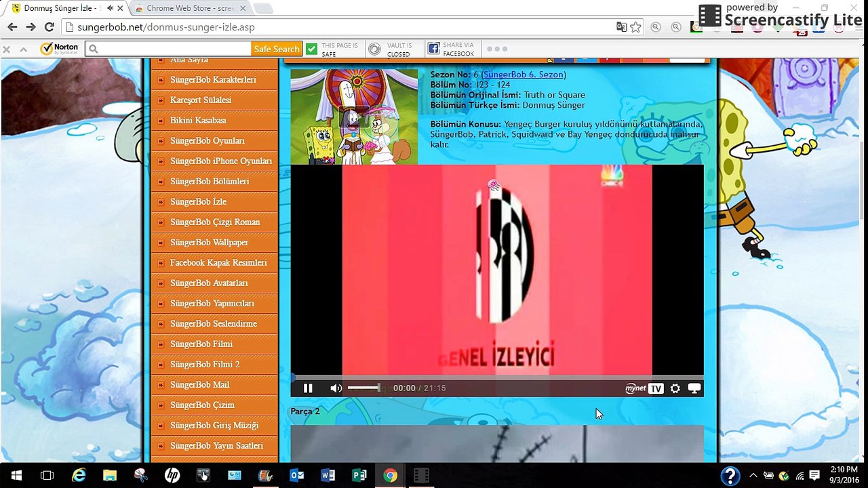Select SüngerBob Bölümleri in the sidebar
Image resolution: width=868 pixels, height=488 pixels.
(x=214, y=181)
